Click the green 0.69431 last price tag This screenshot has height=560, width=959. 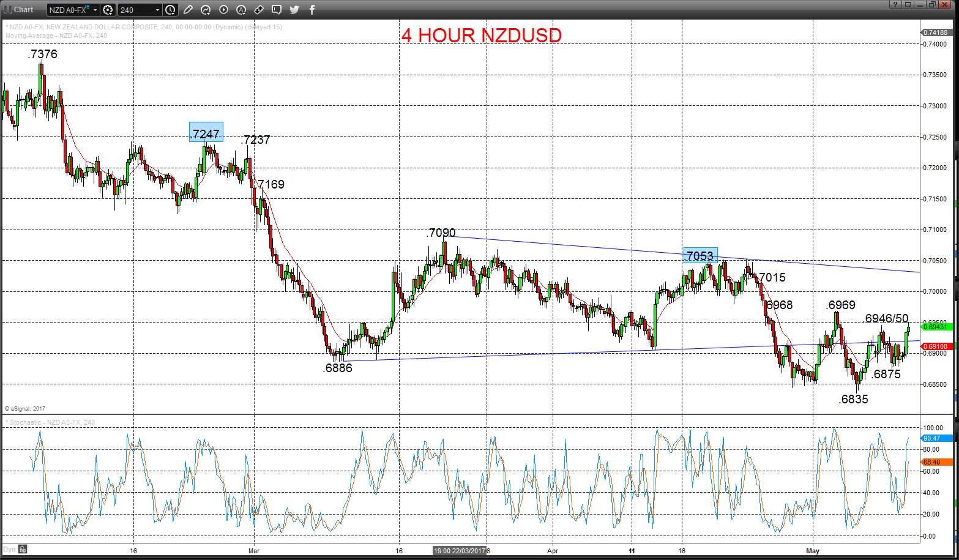[936, 327]
